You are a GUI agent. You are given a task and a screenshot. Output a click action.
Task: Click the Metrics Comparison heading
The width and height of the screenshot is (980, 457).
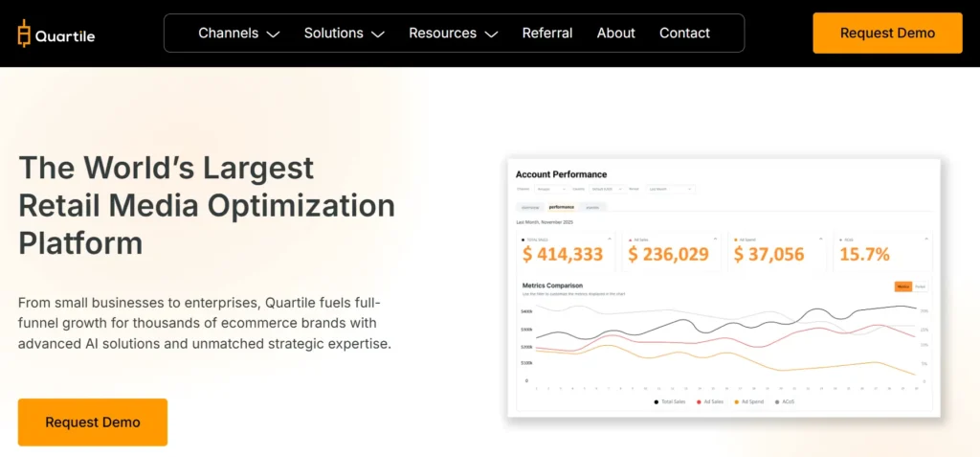(552, 286)
